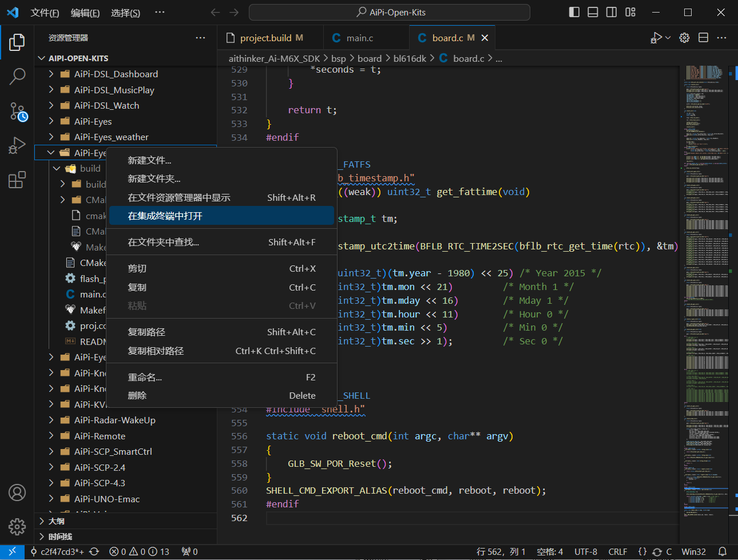Image resolution: width=738 pixels, height=560 pixels.
Task: Open the Search view icon
Action: coord(17,77)
